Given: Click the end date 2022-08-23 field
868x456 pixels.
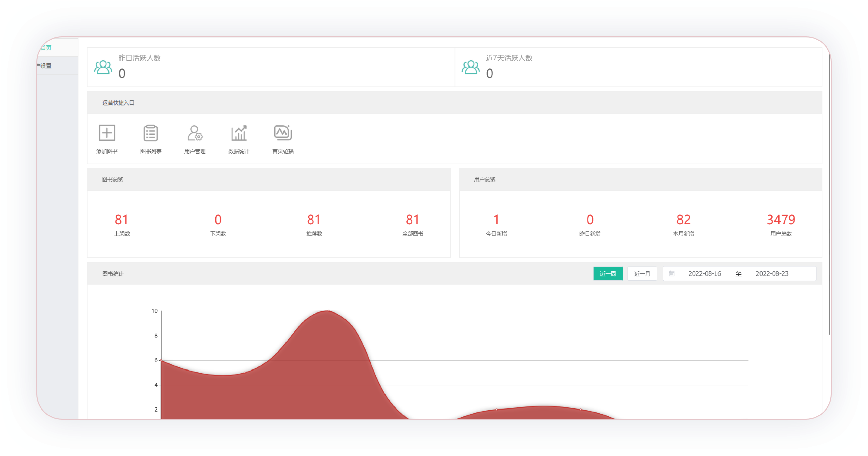Looking at the screenshot, I should click(772, 273).
